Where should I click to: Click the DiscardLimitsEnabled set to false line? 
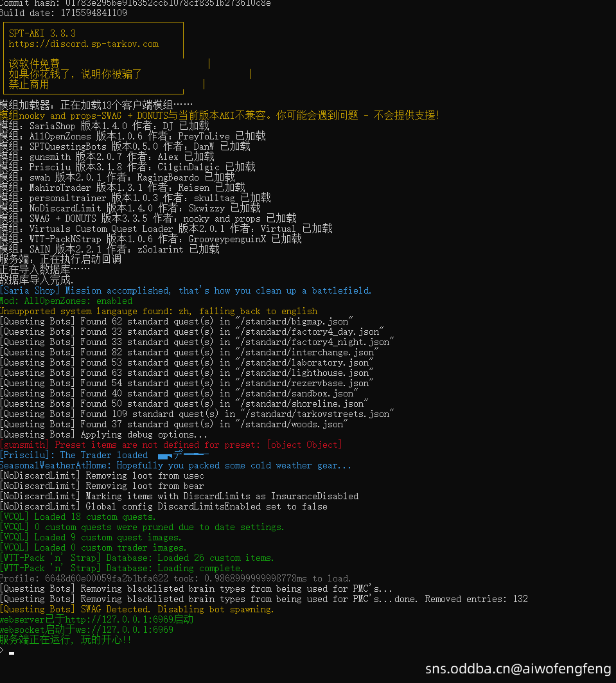pos(164,506)
